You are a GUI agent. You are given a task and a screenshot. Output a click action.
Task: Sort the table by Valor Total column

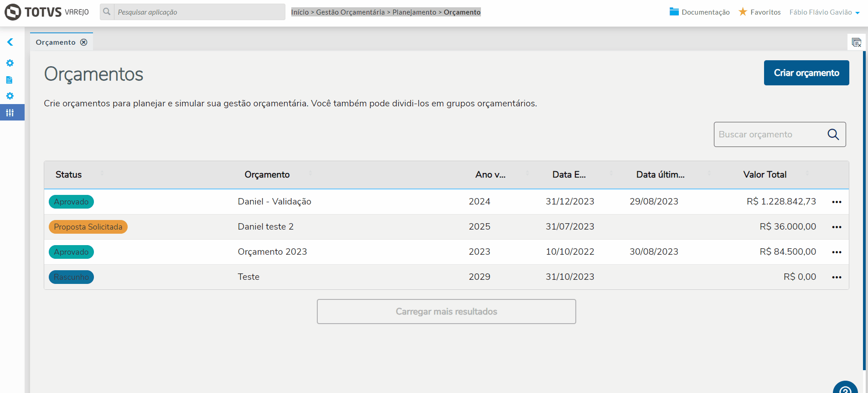pos(765,174)
